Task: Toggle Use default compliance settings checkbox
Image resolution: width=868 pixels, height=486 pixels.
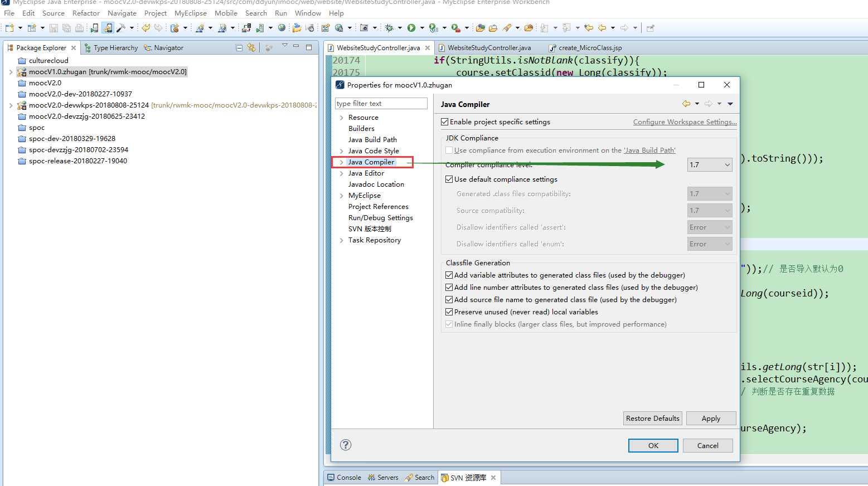Action: click(x=449, y=179)
